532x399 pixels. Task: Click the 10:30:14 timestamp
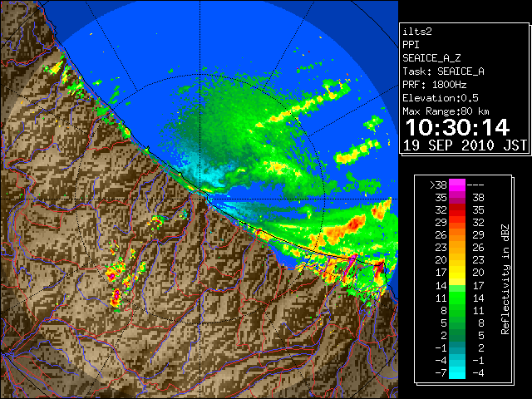(x=457, y=127)
